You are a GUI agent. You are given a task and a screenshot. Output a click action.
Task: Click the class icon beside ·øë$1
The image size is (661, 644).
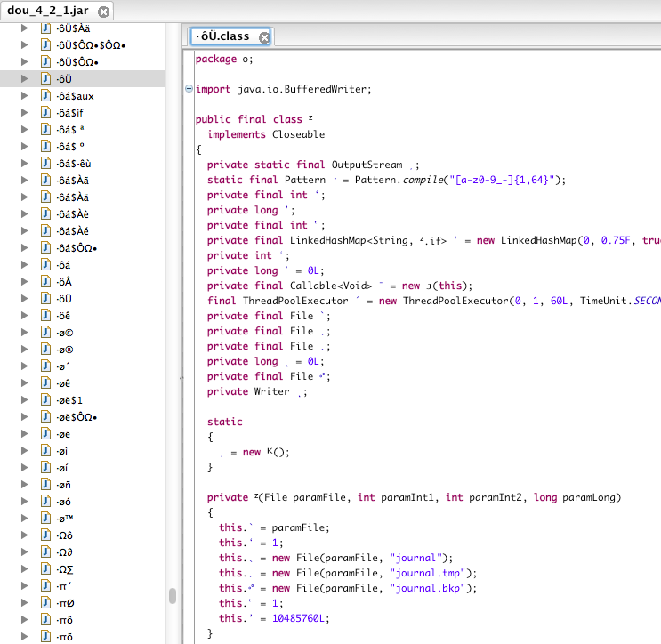pyautogui.click(x=45, y=400)
